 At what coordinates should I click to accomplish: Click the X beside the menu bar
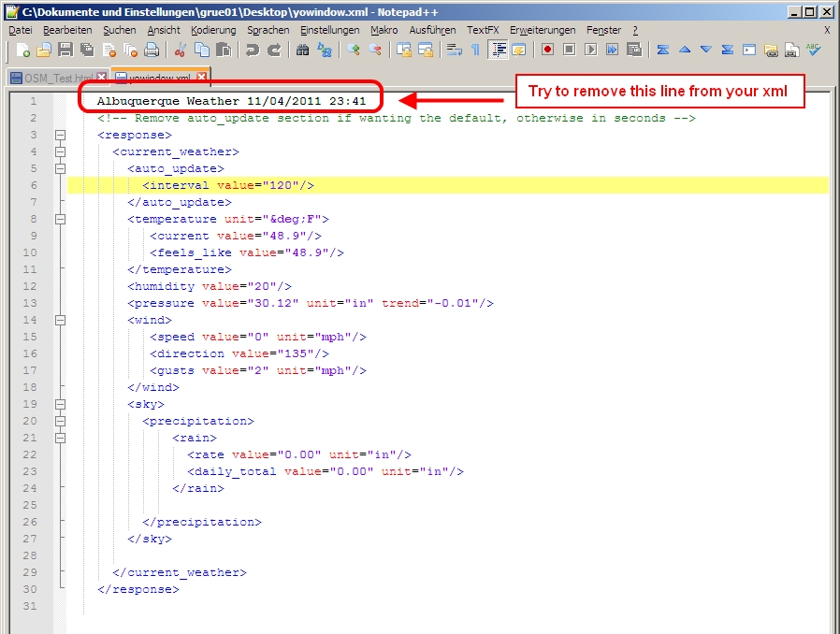coord(827,30)
